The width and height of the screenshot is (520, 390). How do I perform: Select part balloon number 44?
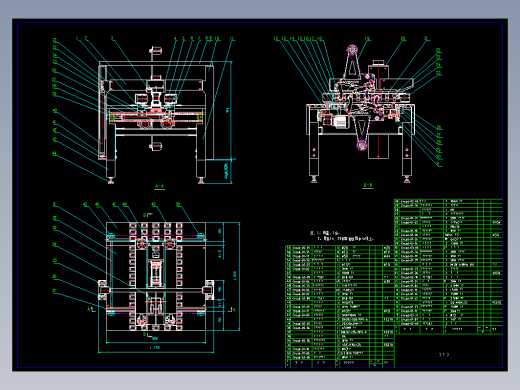(54, 154)
